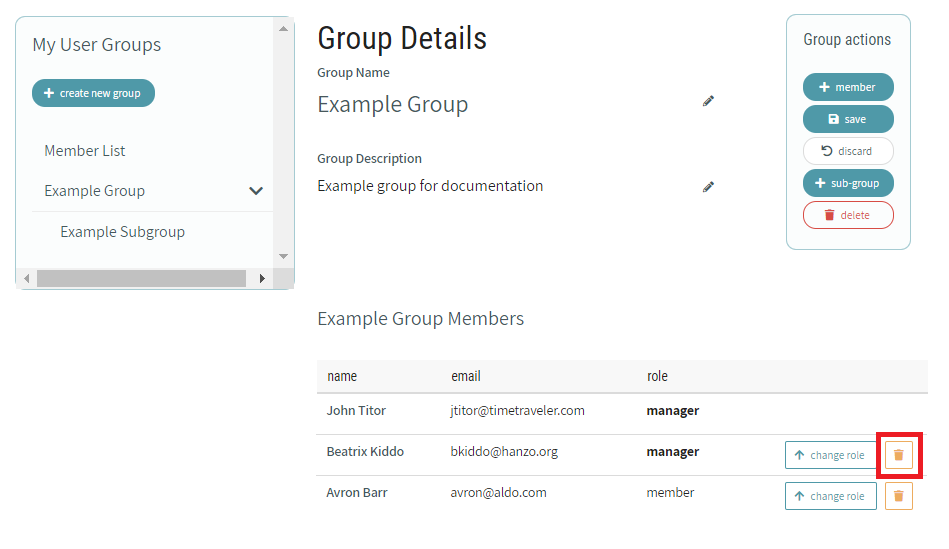
Task: Change role for Beatrix Kiddo
Action: tap(830, 455)
